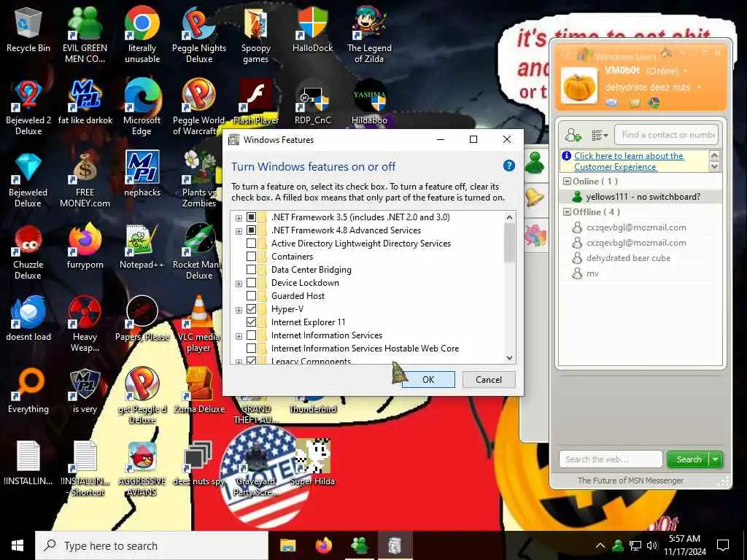This screenshot has width=747, height=560.
Task: Click the add a contact icon in Messenger
Action: (573, 135)
